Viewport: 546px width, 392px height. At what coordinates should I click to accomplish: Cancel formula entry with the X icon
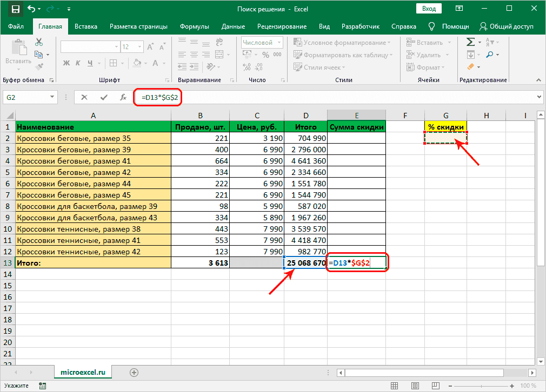(x=84, y=97)
